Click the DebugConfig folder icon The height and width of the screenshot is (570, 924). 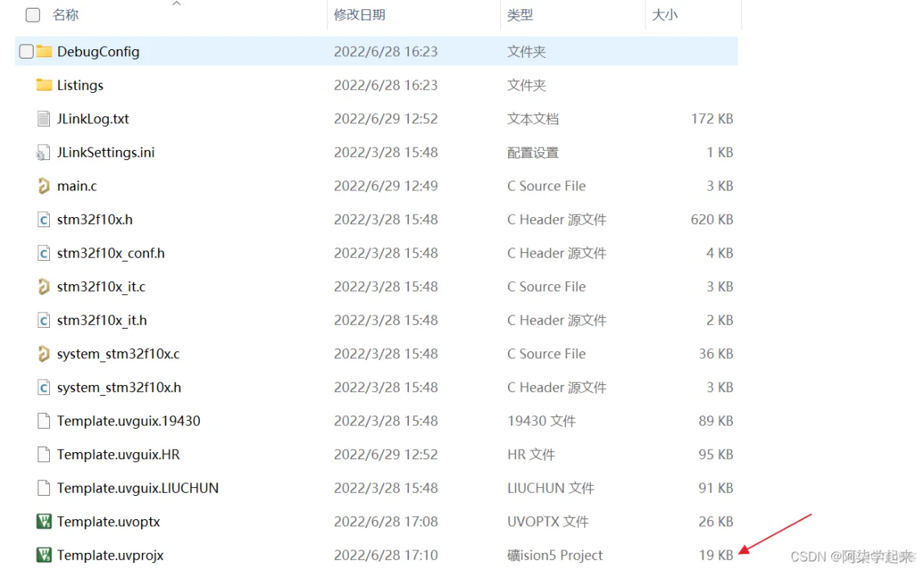pos(44,52)
